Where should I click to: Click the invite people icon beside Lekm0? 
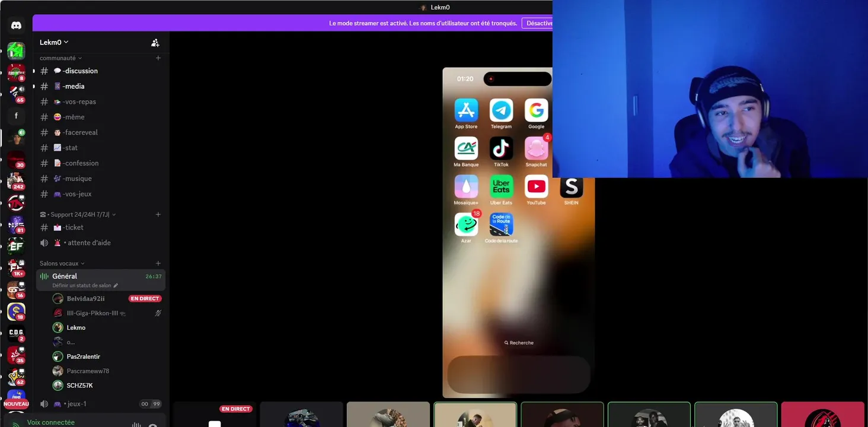(x=155, y=43)
